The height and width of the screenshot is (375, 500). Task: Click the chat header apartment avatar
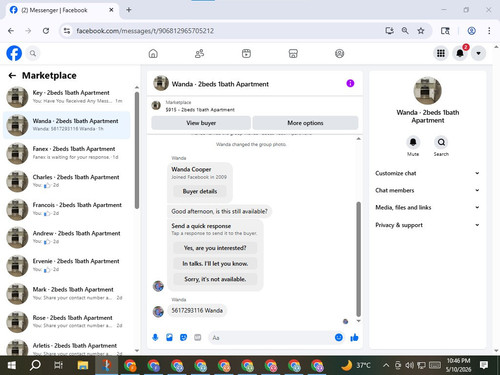click(x=161, y=83)
